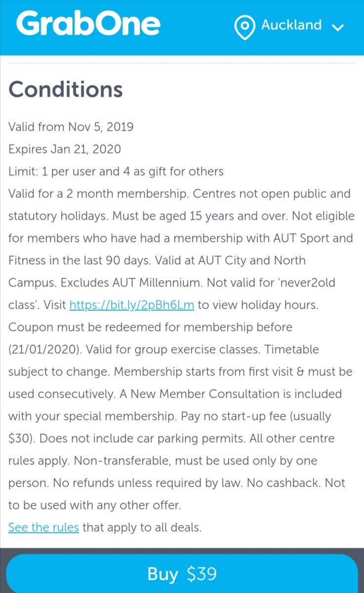Click the 'Expires Jan 21, 2020' line

65,149
